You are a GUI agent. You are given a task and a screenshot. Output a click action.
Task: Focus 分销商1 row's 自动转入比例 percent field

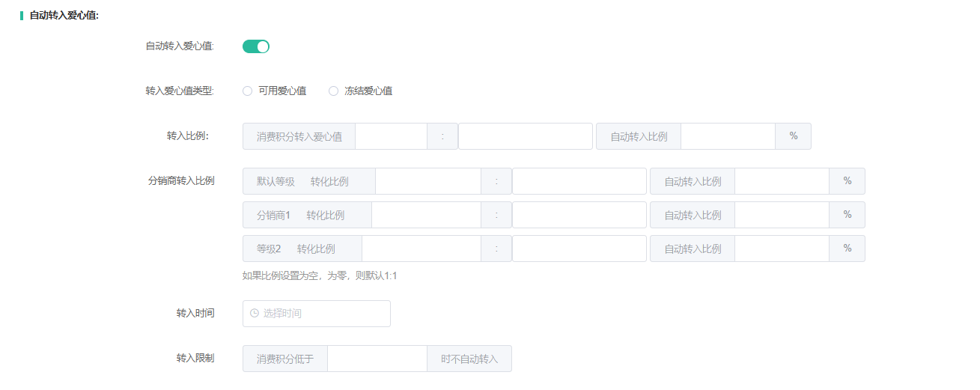pyautogui.click(x=782, y=215)
